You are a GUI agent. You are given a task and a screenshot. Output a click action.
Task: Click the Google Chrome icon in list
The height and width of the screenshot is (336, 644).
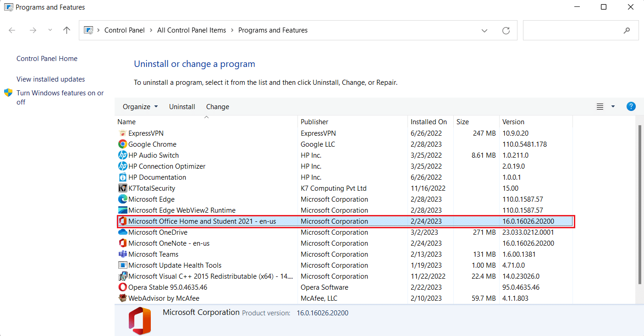point(122,144)
